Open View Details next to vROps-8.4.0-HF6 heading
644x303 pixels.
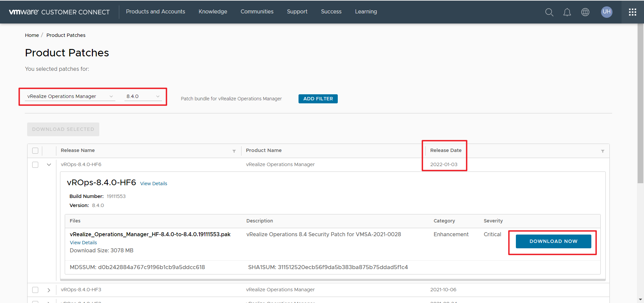154,184
